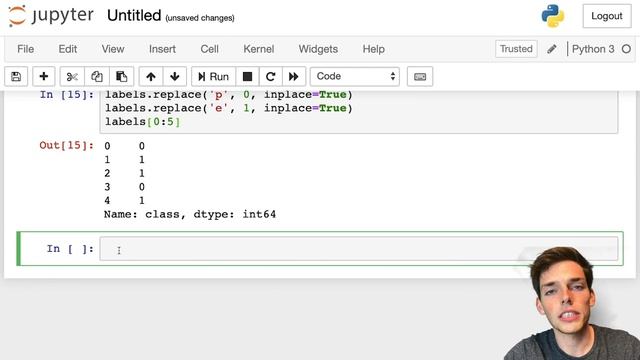Open the Cell menu

(209, 49)
